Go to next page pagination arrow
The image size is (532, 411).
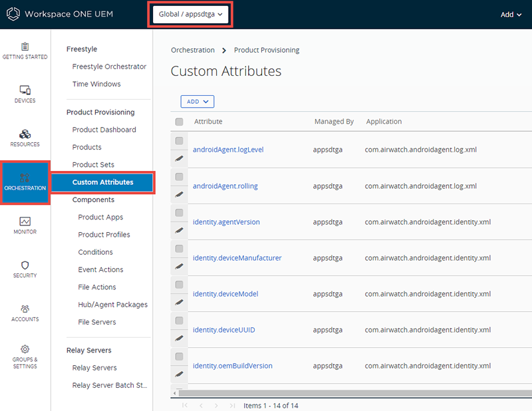pyautogui.click(x=216, y=405)
